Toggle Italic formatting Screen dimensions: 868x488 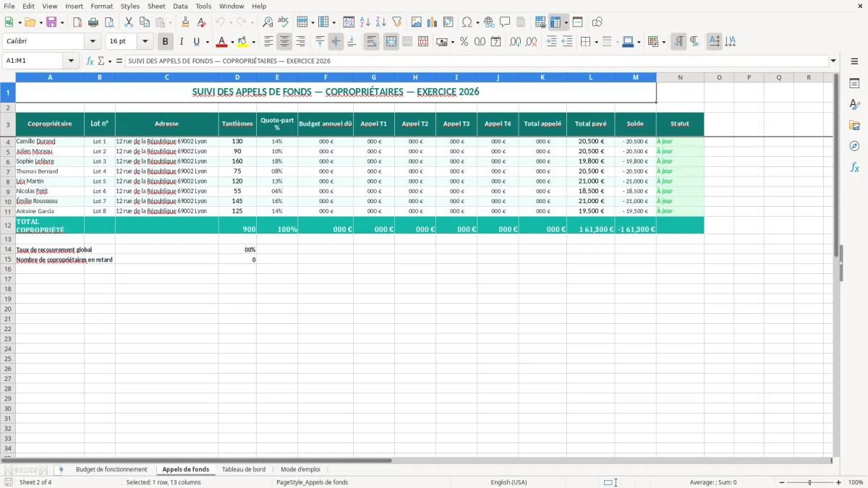point(182,42)
